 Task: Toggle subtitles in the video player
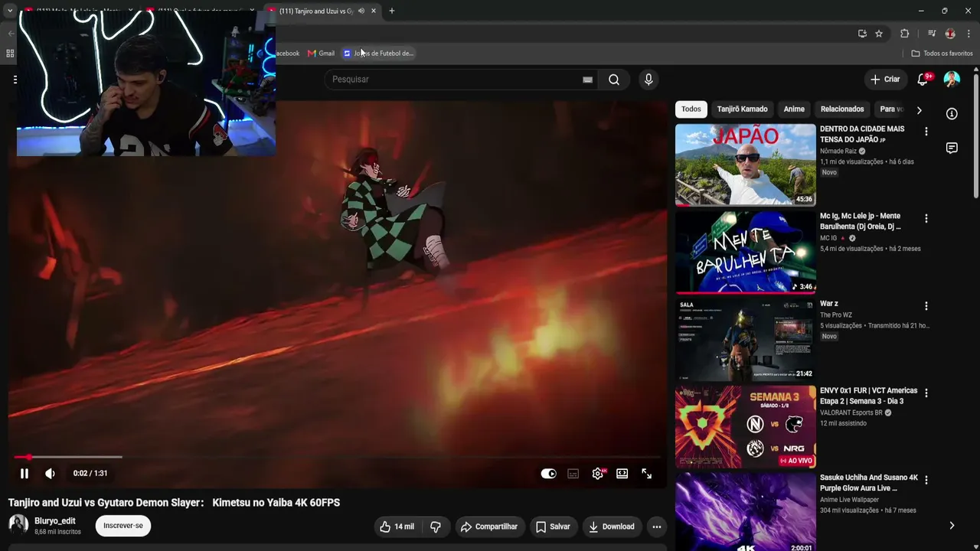tap(573, 474)
